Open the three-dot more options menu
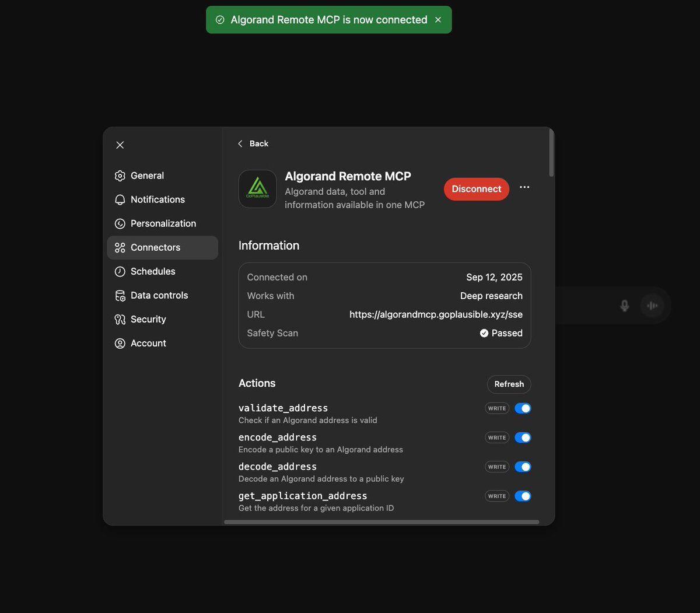 click(524, 187)
